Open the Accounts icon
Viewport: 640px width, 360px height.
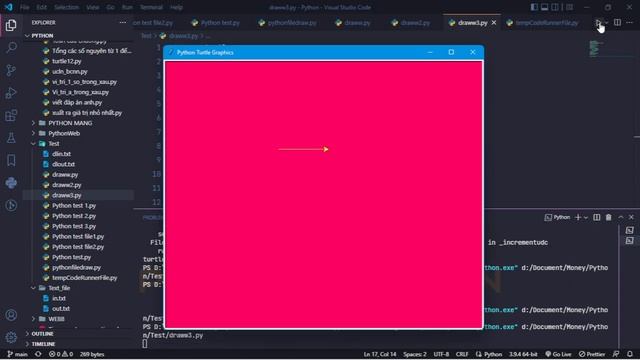(11, 315)
